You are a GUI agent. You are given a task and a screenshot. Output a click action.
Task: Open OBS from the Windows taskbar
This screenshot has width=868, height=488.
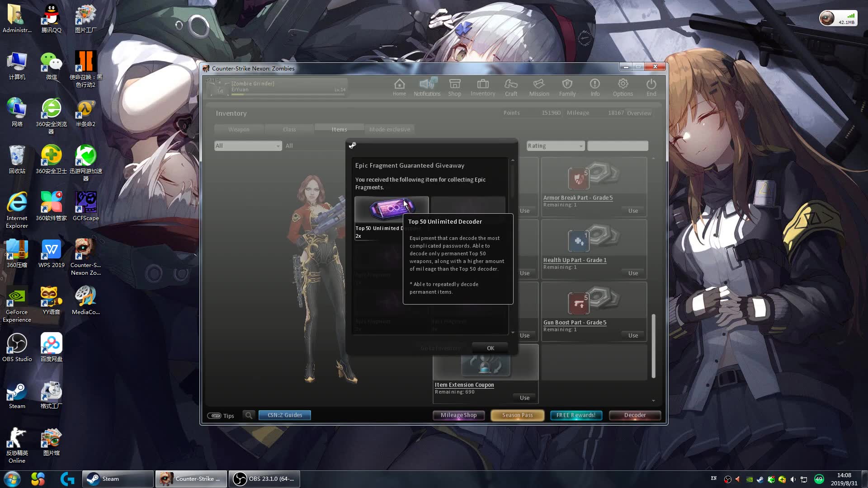pos(264,479)
